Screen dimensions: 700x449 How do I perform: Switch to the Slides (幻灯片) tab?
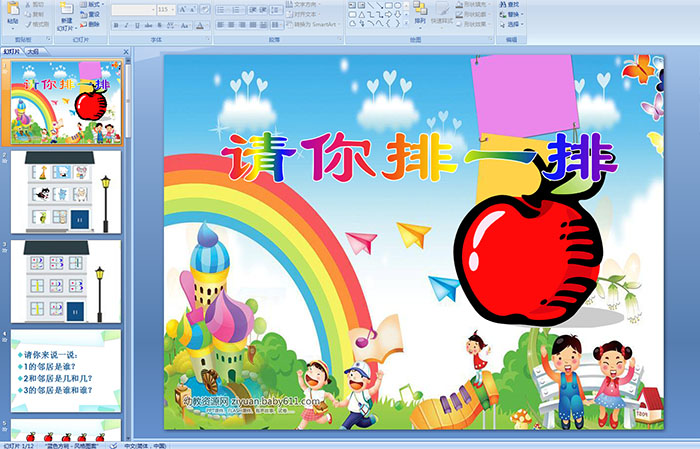pos(12,50)
